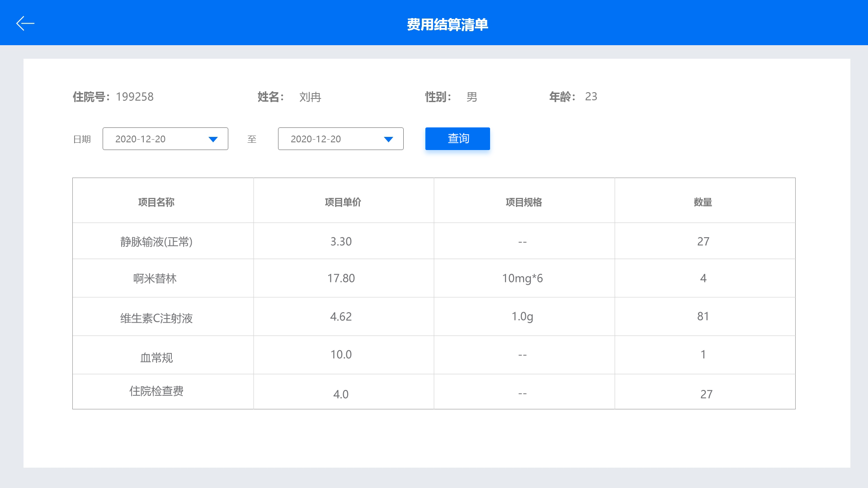
Task: Click the 年龄 label
Action: (x=562, y=97)
